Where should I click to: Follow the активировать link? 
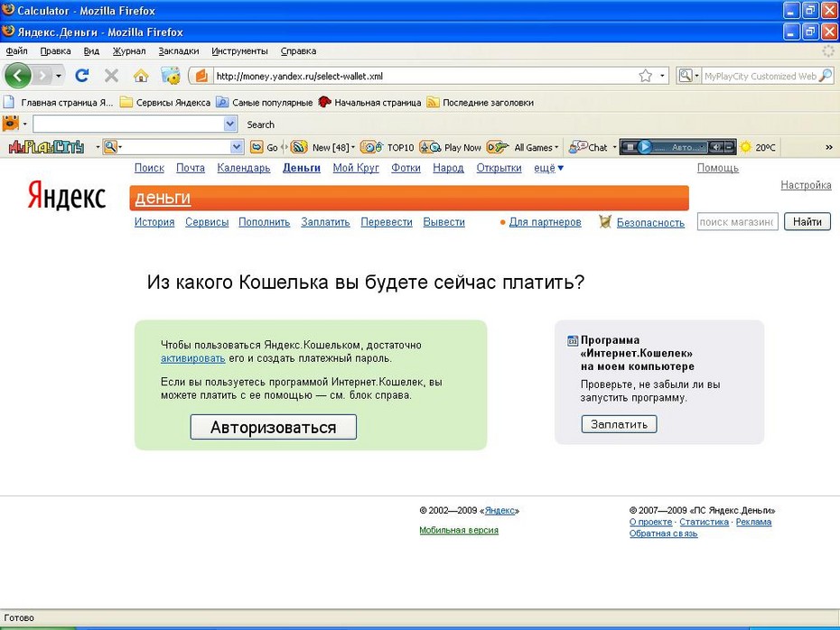(x=193, y=358)
